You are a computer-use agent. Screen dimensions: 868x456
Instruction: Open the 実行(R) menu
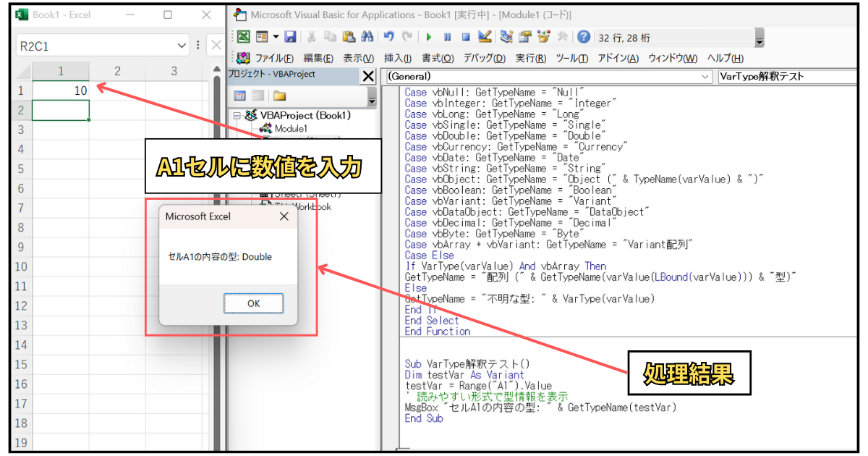(x=532, y=59)
